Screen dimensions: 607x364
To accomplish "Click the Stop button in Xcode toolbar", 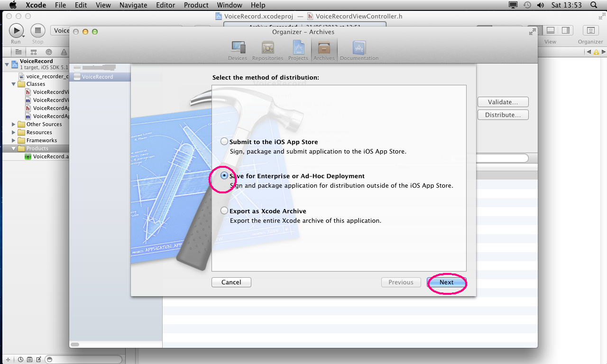I will click(38, 31).
